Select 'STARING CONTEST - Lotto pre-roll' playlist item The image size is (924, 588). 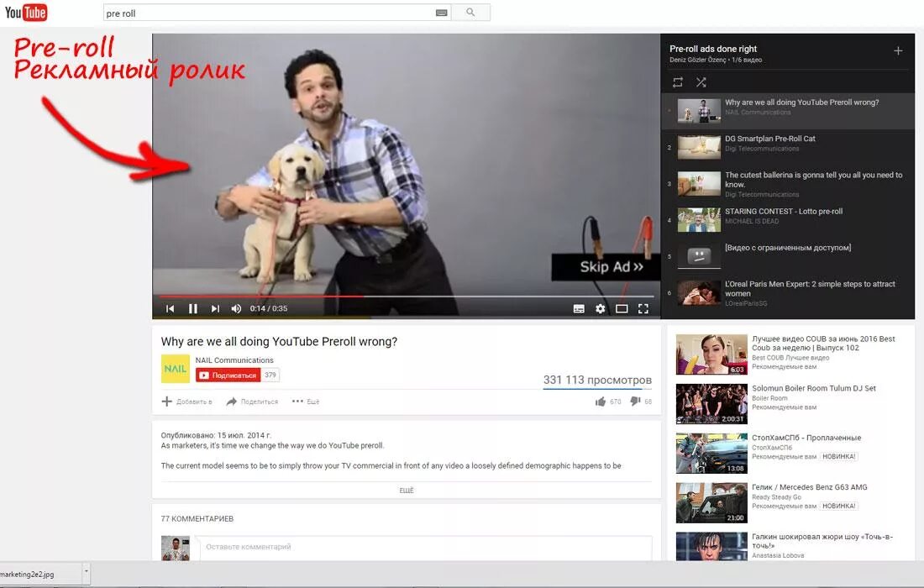point(788,220)
